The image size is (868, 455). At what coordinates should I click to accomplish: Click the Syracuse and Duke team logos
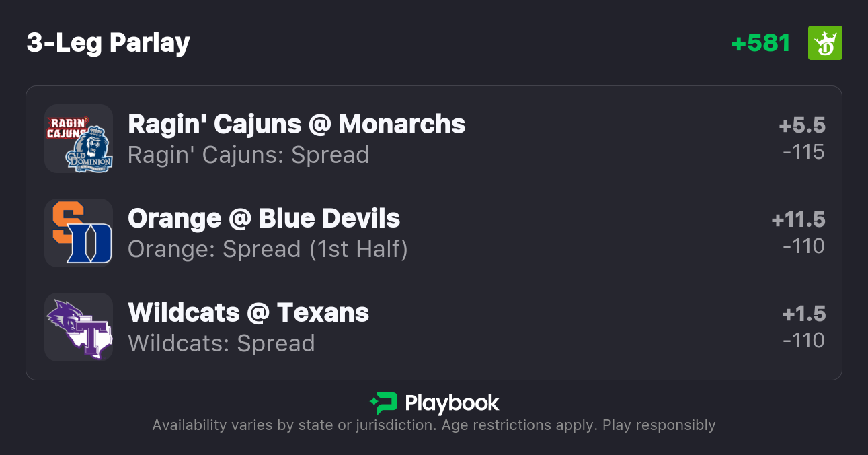pos(79,233)
